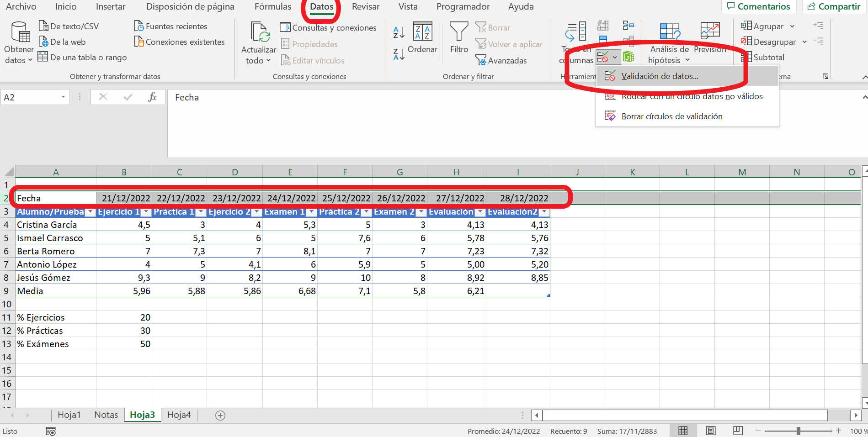This screenshot has width=868, height=437.
Task: Expand the formula bar chevron
Action: (x=864, y=97)
